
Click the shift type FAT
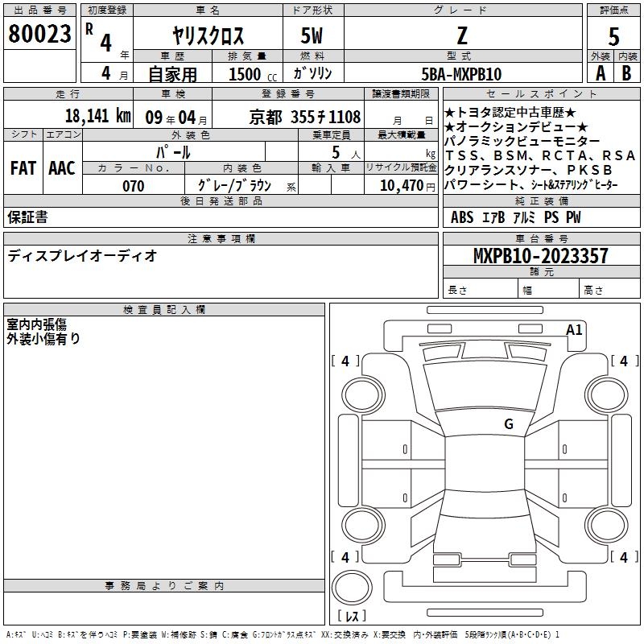23,168
